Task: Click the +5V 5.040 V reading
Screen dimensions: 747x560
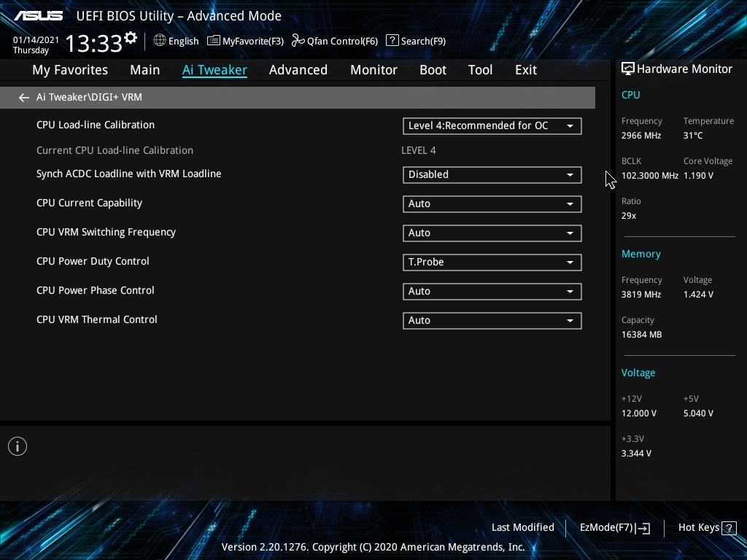Action: pos(698,413)
